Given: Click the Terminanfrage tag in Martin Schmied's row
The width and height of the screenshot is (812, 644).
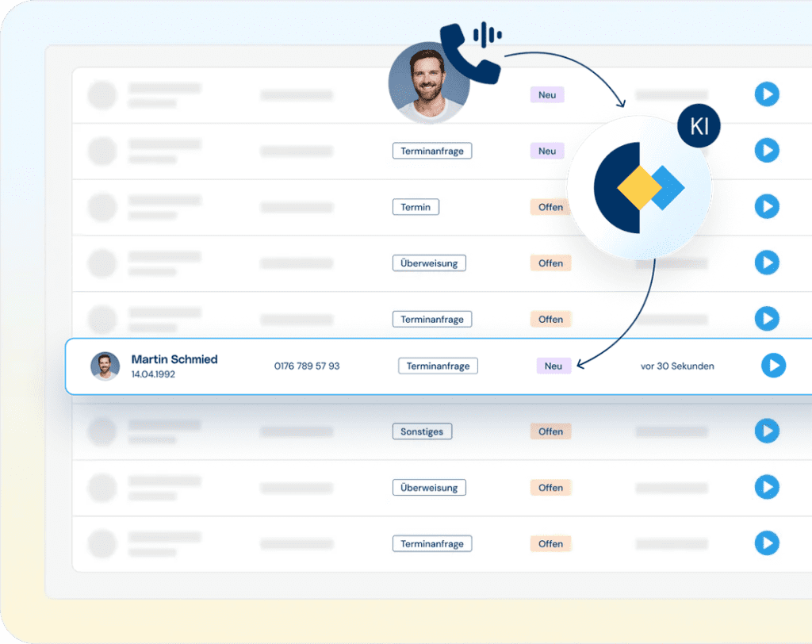Looking at the screenshot, I should 438,366.
